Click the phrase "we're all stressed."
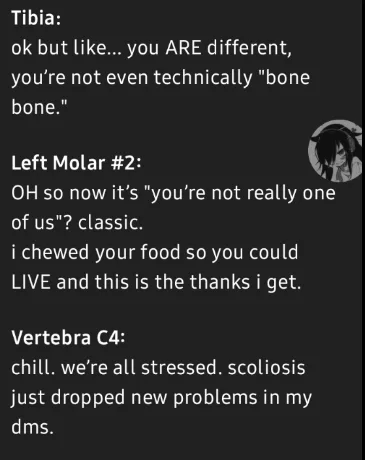The image size is (365, 460). pyautogui.click(x=142, y=368)
